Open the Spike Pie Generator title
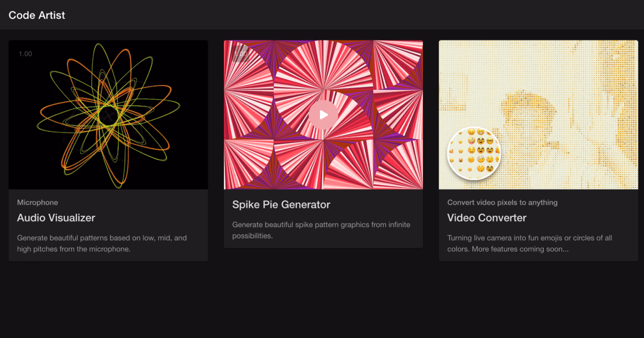644x338 pixels. tap(281, 204)
